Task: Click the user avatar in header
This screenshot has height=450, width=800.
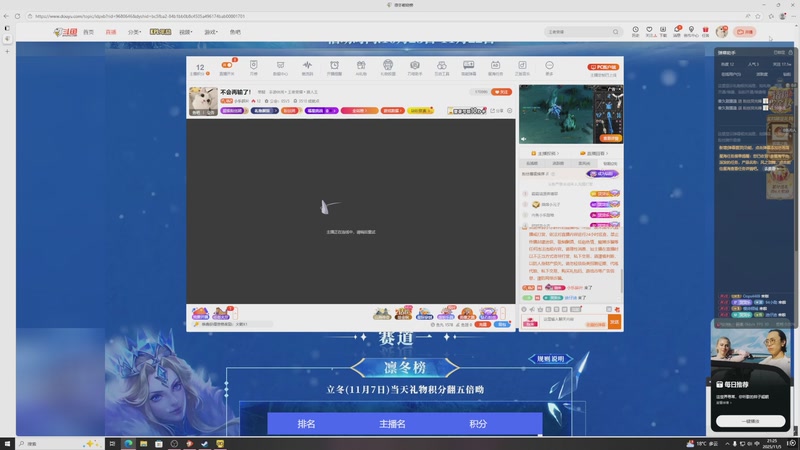Action: [x=721, y=32]
